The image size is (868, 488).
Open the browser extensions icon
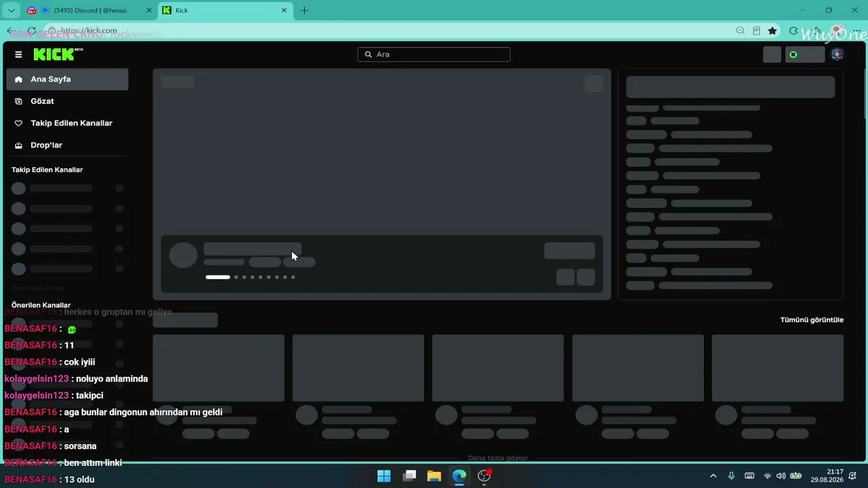[793, 30]
